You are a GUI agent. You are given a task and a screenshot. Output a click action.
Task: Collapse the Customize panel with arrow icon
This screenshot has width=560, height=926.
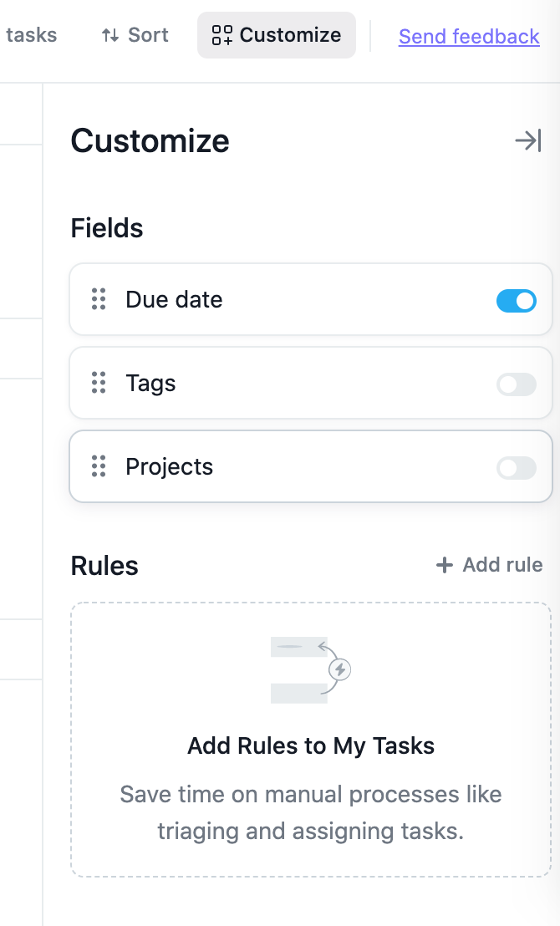[x=528, y=140]
